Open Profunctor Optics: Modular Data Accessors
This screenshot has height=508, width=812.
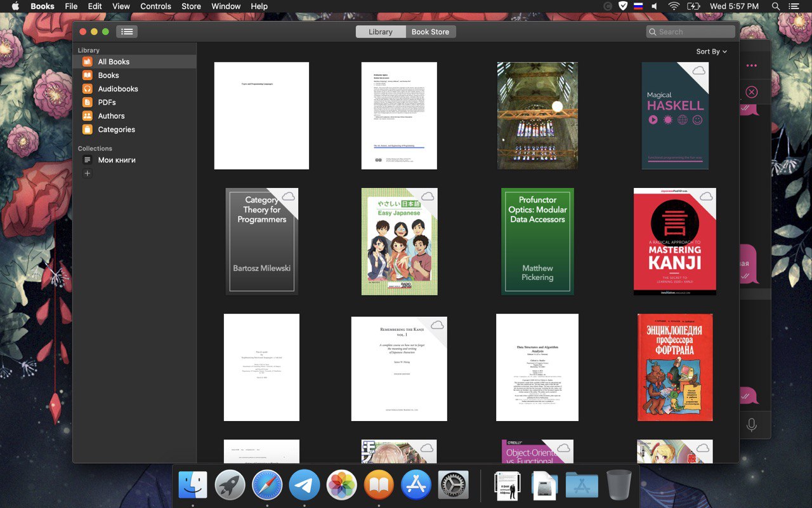point(537,241)
